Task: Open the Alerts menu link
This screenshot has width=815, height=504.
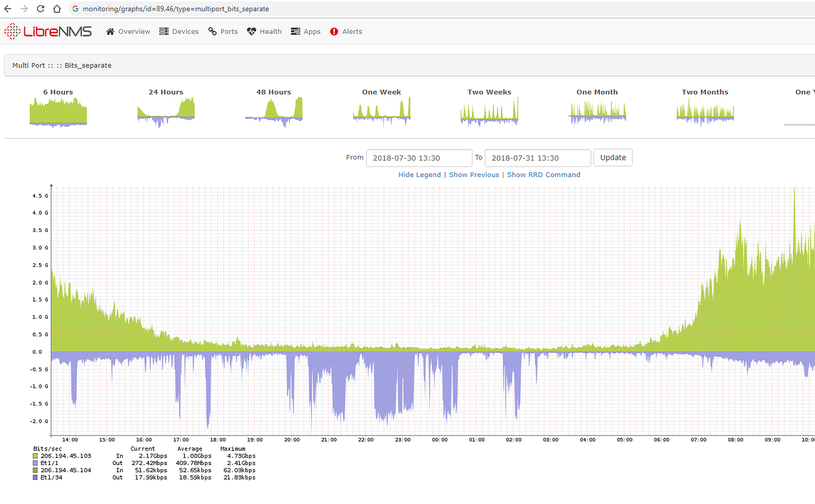Action: [x=351, y=31]
